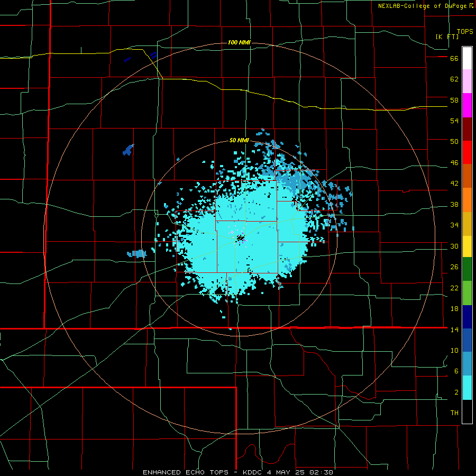Select the light pink legend swatch
This screenshot has height=476, width=476.
(x=467, y=81)
